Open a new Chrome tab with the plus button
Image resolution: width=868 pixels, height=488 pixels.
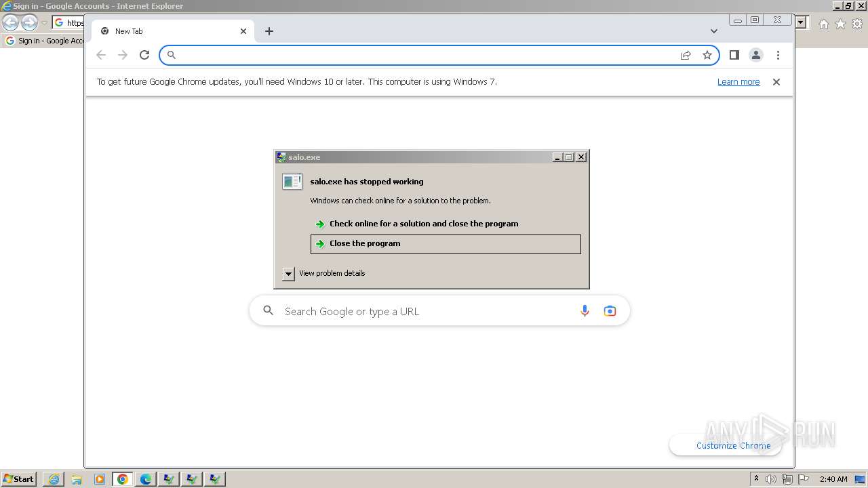[269, 31]
